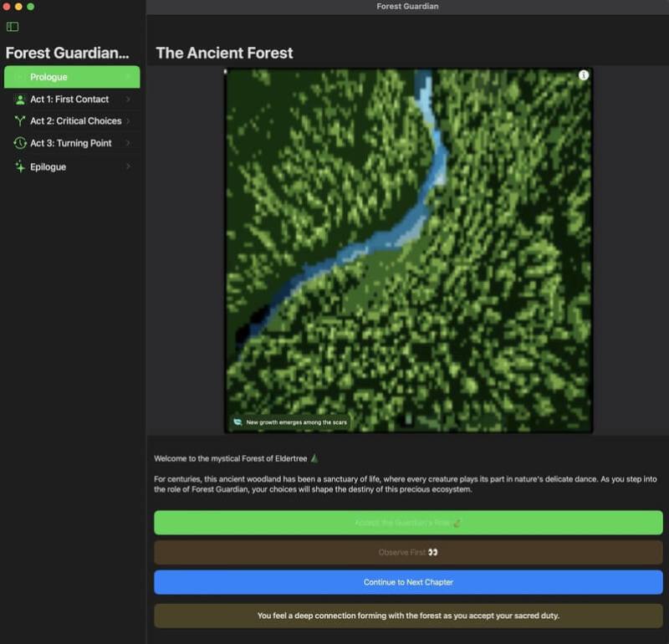Select the Prologue chapter

72,77
